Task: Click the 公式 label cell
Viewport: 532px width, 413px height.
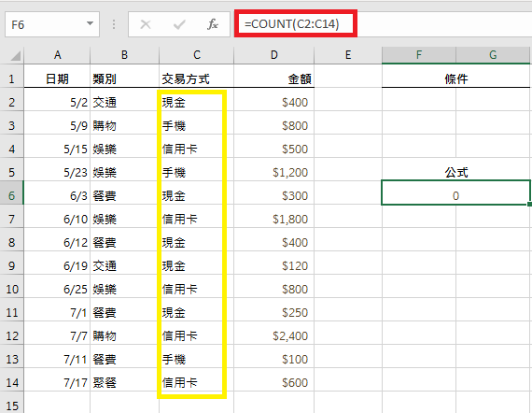Action: click(x=455, y=172)
